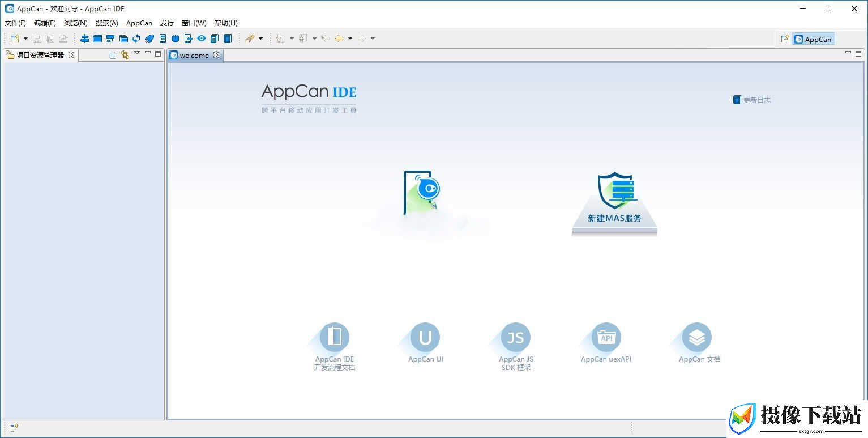Click the AppCan perspective button
Image resolution: width=868 pixels, height=438 pixels.
pos(813,39)
